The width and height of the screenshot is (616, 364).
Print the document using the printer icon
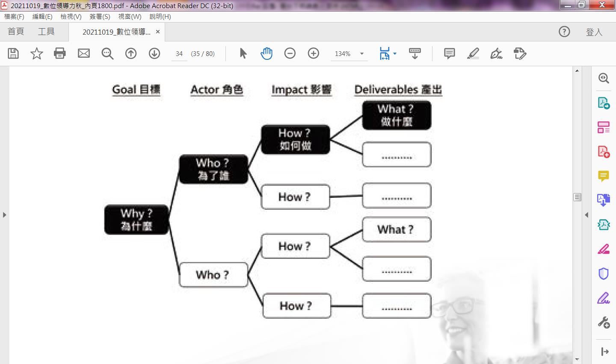coord(60,53)
